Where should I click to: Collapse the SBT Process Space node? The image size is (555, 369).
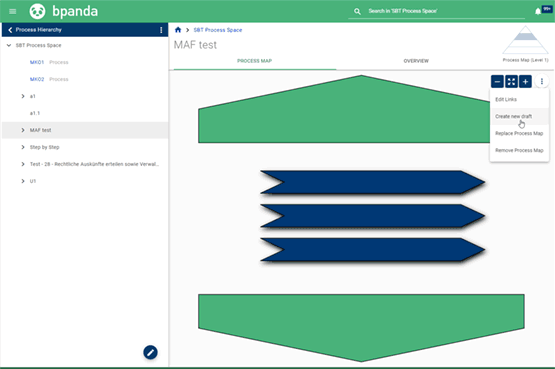pos(9,45)
